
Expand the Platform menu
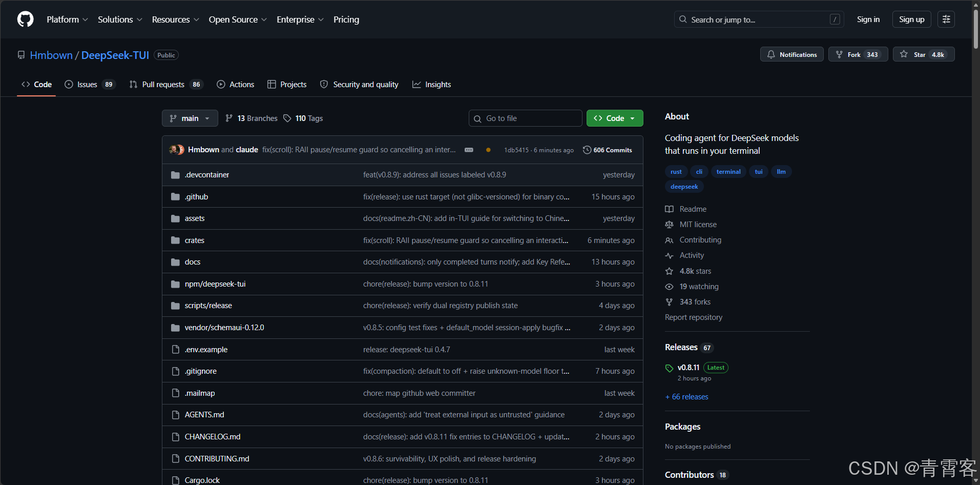coord(67,19)
